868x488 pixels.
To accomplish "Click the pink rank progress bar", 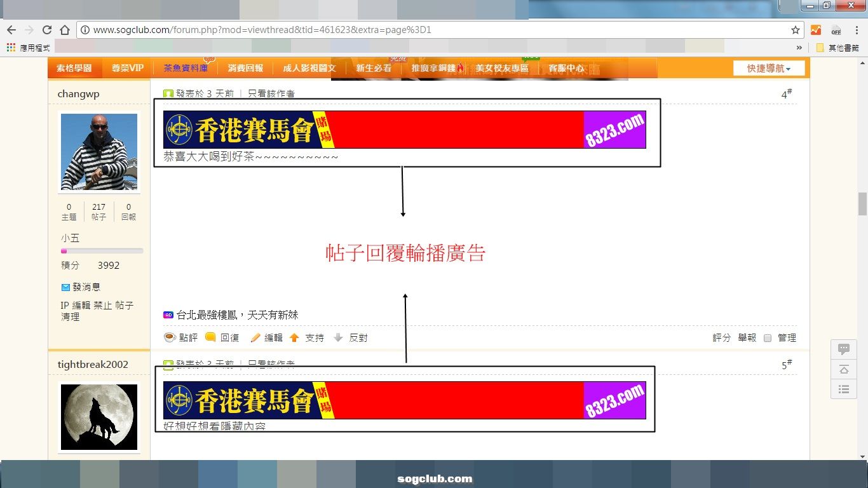I will 102,251.
